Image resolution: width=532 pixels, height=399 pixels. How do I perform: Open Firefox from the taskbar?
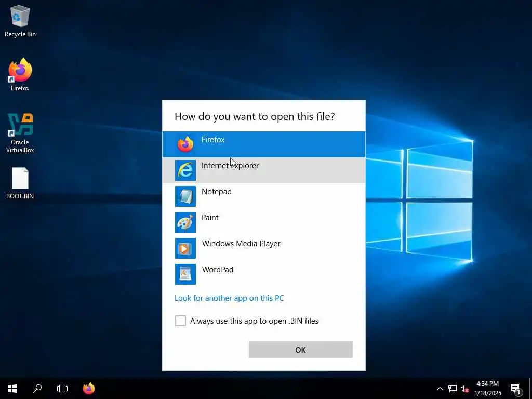(89, 389)
